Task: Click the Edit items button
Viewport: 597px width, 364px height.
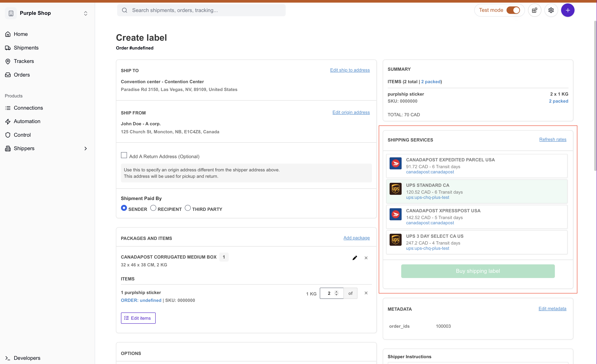Action: coord(138,318)
